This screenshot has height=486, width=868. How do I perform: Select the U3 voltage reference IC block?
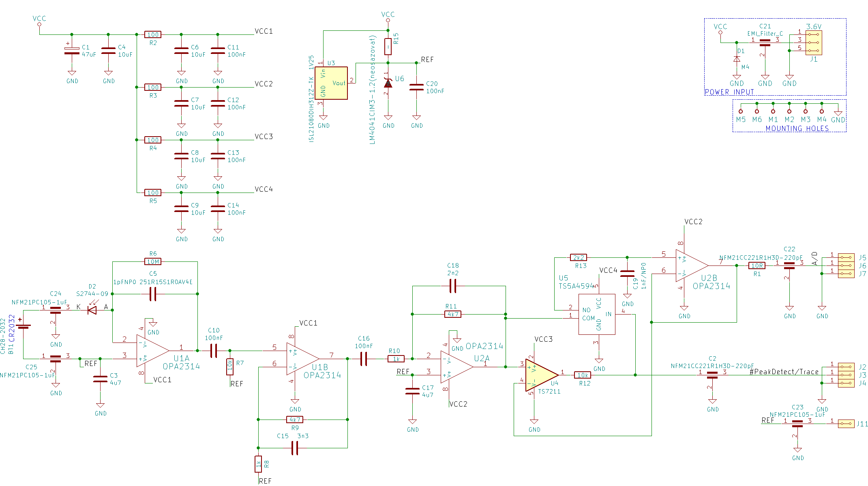pos(331,83)
